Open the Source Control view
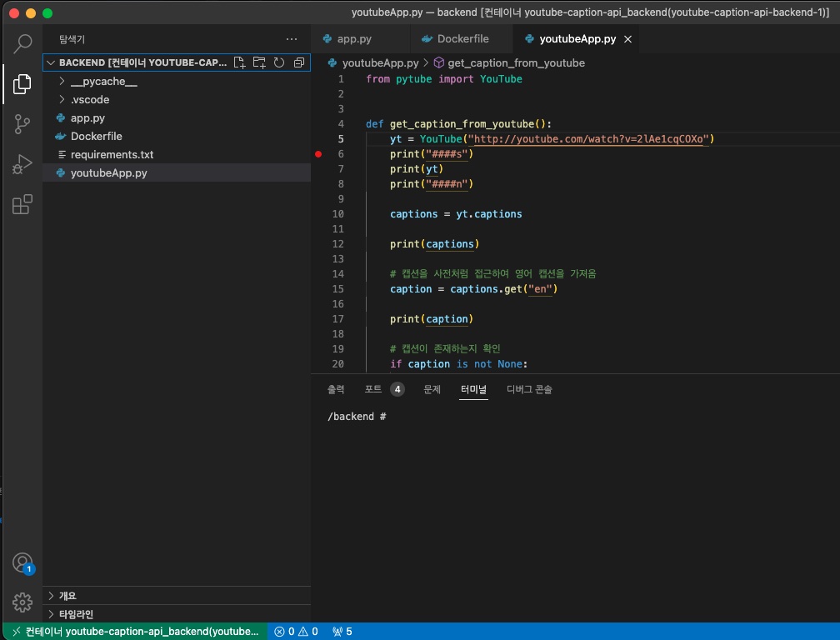 (22, 123)
